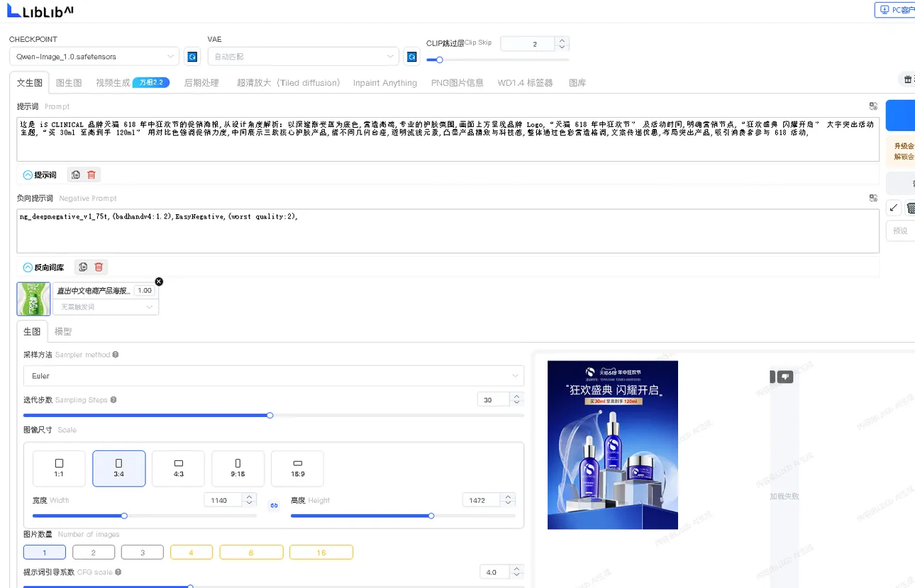Open the Euler sampler method dropdown

tap(274, 376)
